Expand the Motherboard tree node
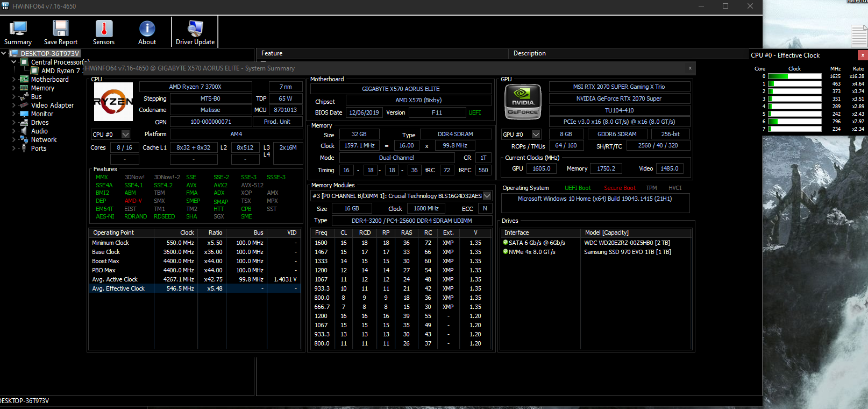The image size is (868, 409). pos(14,79)
